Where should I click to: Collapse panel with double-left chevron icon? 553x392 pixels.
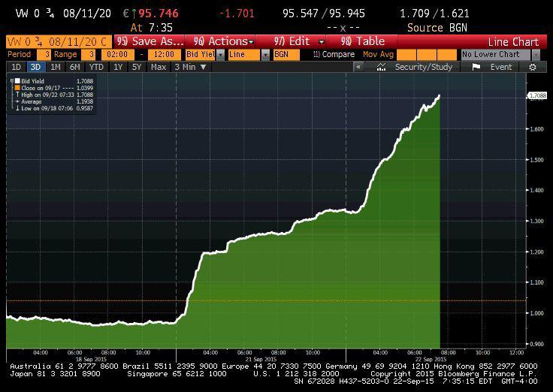coord(359,67)
